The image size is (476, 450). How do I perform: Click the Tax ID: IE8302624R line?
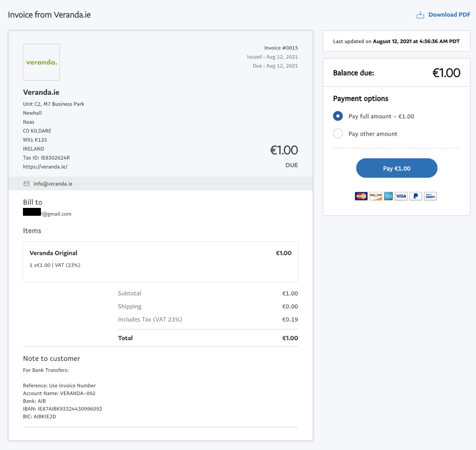pyautogui.click(x=46, y=157)
